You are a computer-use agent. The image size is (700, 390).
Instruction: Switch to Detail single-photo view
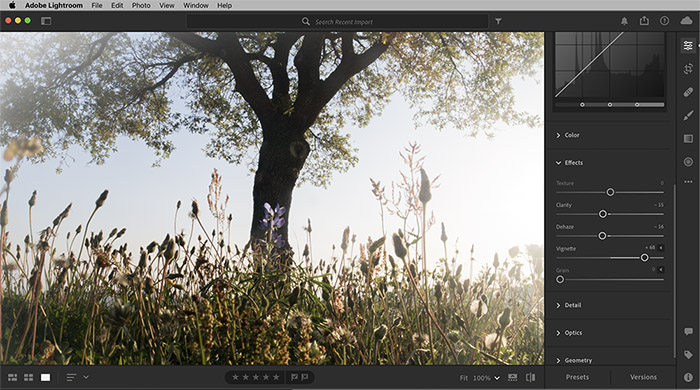pos(46,378)
